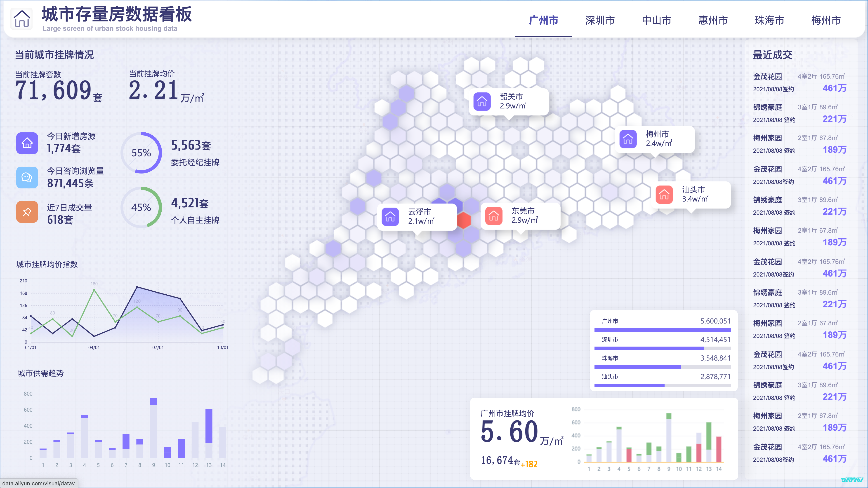Click the house logo beside dashboard title
The width and height of the screenshot is (868, 488).
click(x=22, y=19)
